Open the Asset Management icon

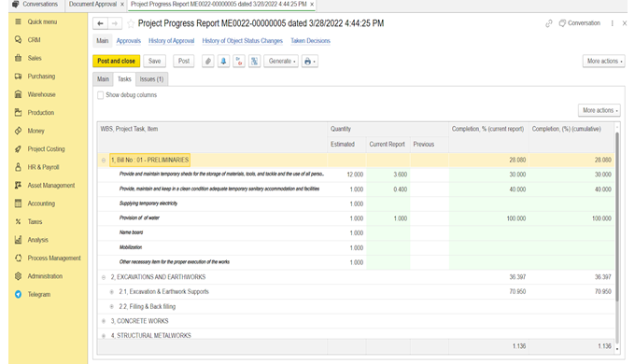pos(19,185)
